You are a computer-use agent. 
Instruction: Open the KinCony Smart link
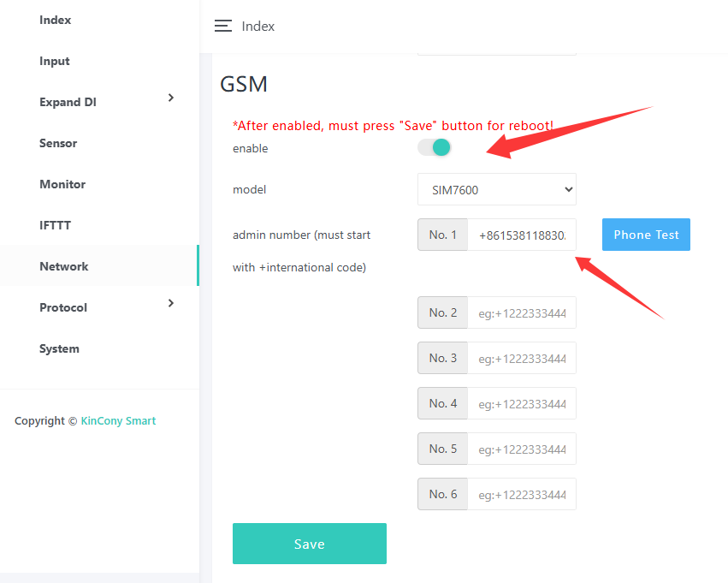(118, 420)
